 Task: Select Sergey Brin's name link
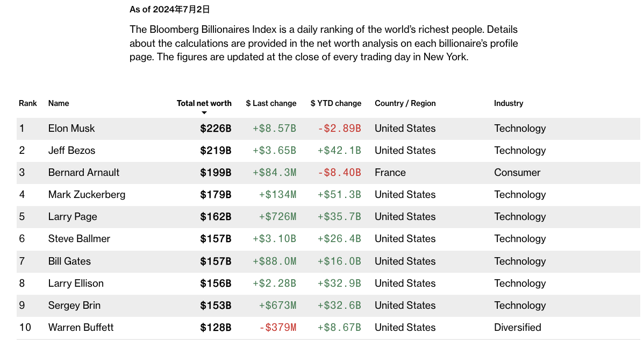[74, 306]
